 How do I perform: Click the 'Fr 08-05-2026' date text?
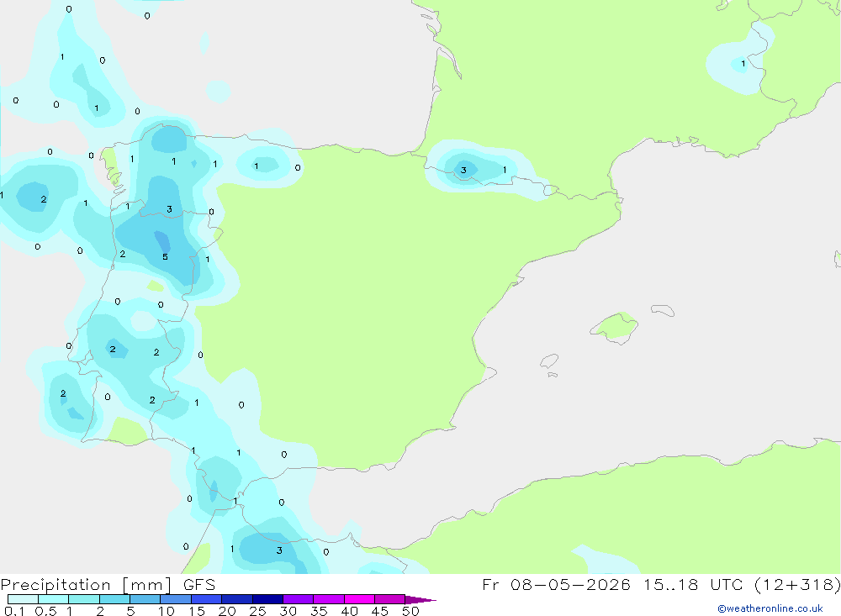pos(556,584)
